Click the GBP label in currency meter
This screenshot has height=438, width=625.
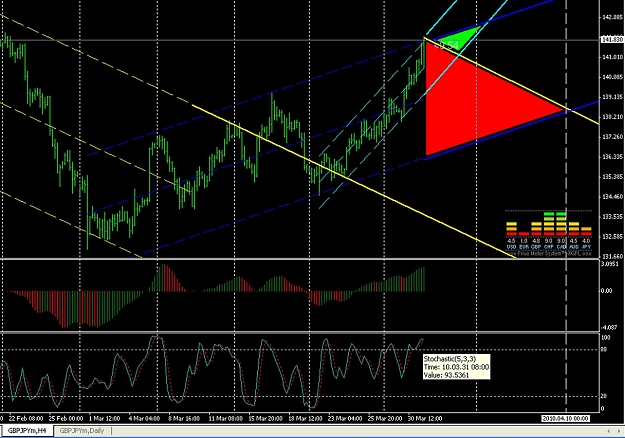[x=536, y=247]
